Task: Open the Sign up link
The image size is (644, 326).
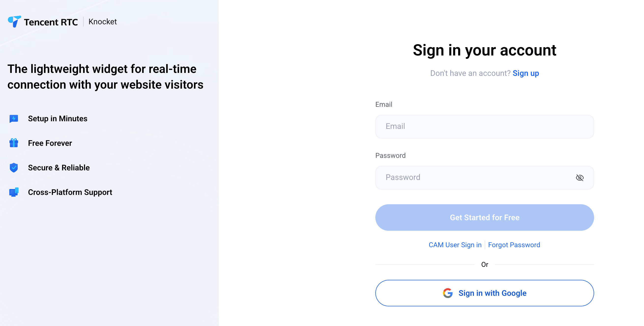Action: [526, 73]
